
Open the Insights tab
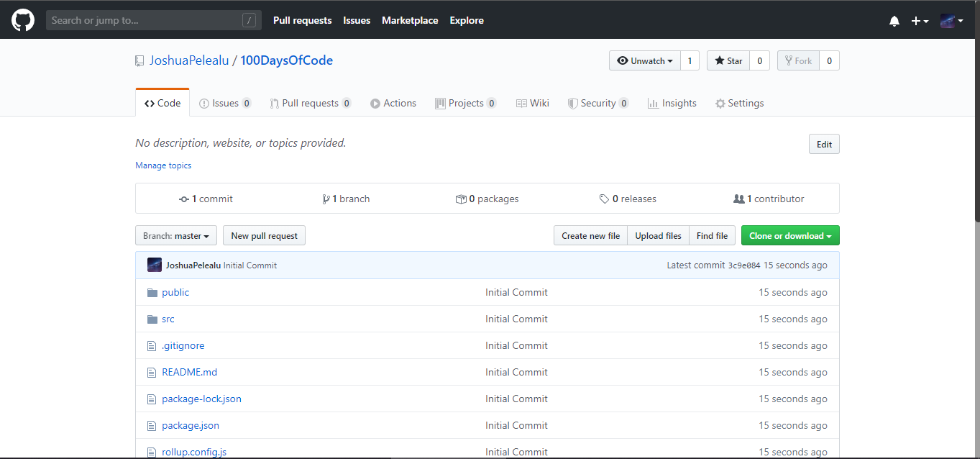(672, 104)
